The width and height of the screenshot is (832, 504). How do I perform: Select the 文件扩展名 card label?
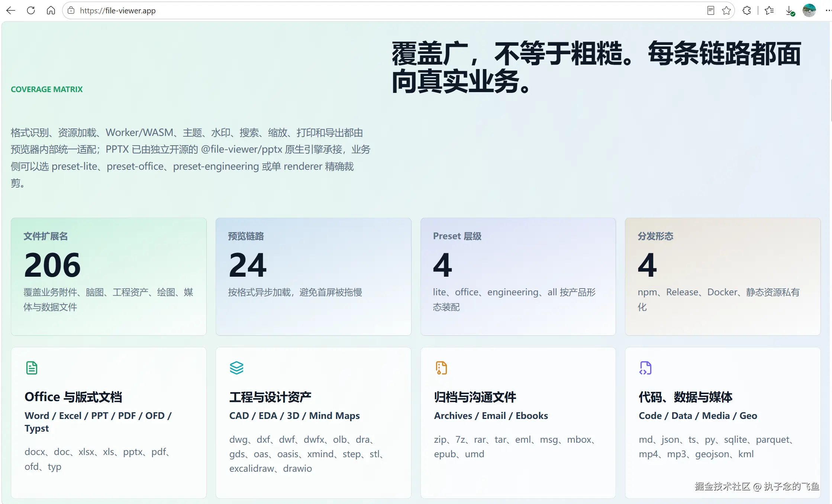[x=46, y=236]
